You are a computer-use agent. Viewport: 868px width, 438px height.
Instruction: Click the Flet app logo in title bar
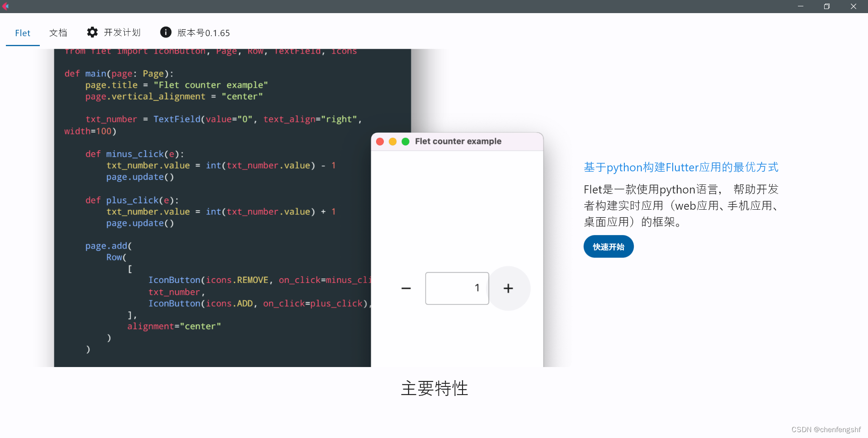(5, 6)
